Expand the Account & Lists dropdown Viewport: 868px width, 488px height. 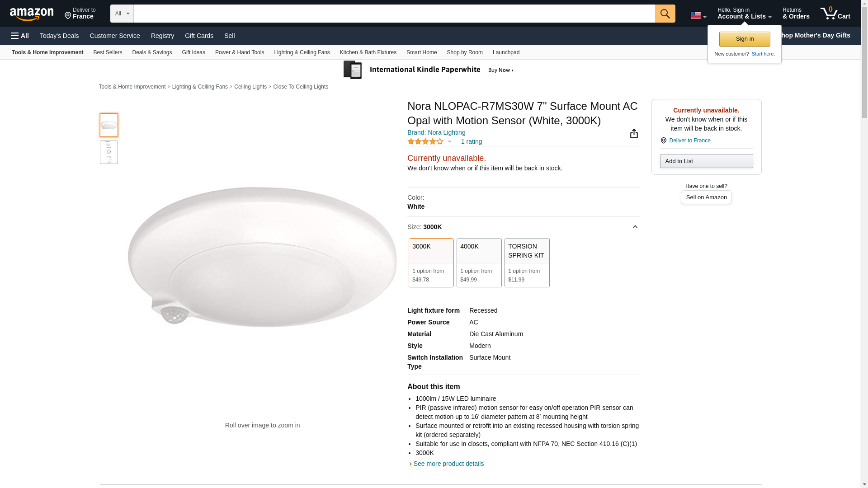[744, 14]
